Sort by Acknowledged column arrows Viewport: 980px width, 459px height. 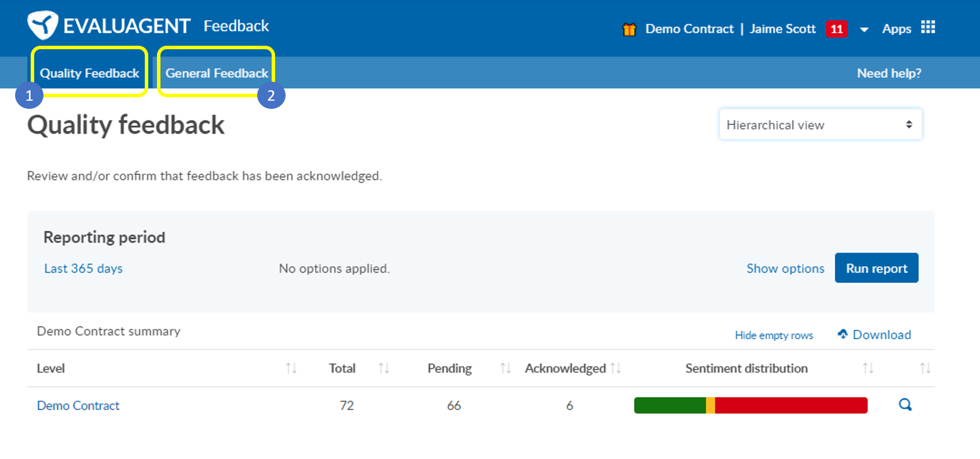point(616,368)
